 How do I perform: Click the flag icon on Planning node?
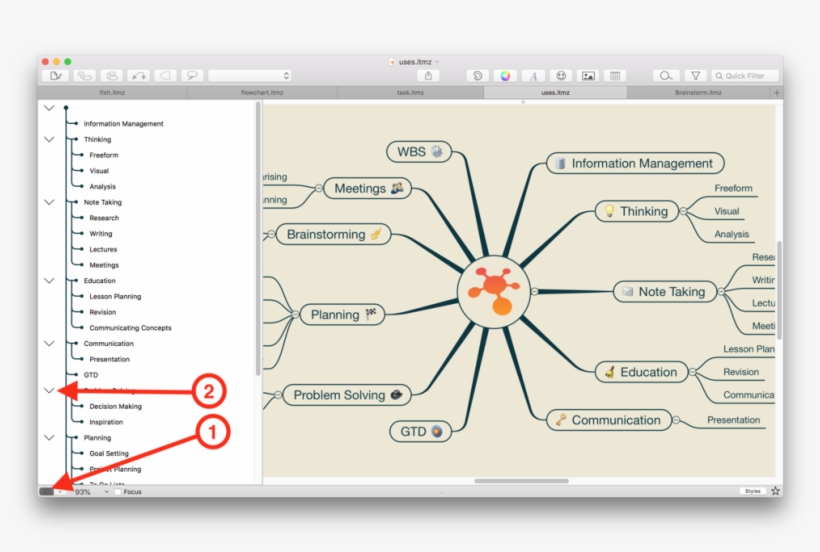(x=371, y=314)
